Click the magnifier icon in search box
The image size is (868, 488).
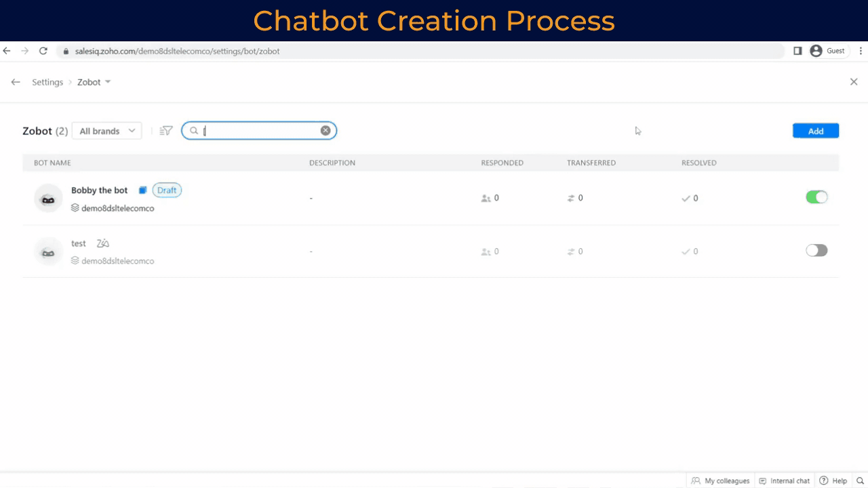[x=194, y=131]
